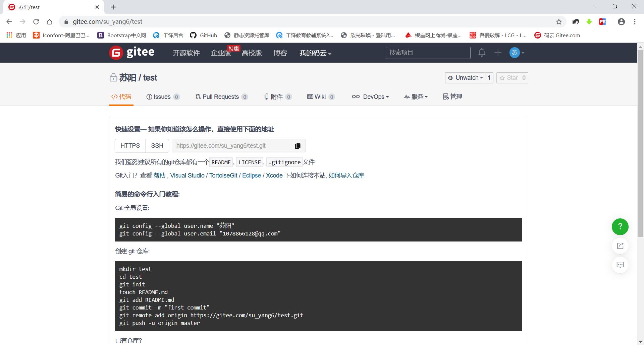Click .gitignore file suggestion

(284, 162)
